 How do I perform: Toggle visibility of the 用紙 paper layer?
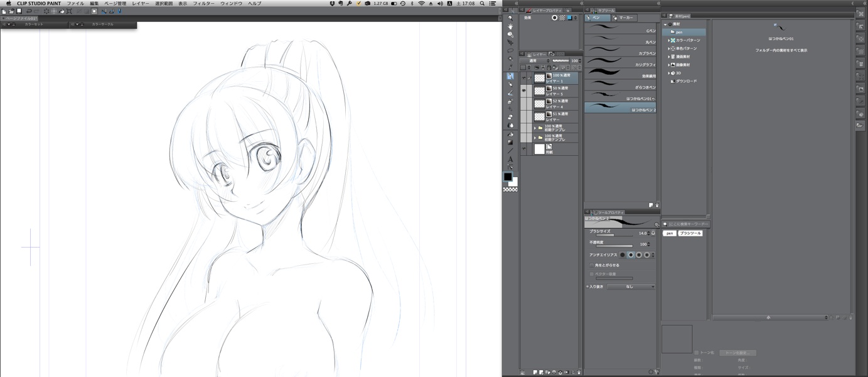pyautogui.click(x=524, y=149)
